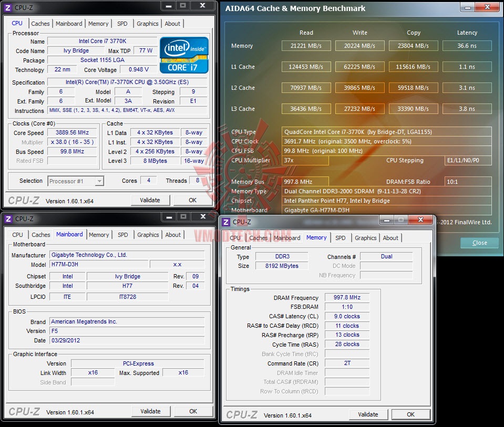
Task: Click OK in the Memory window
Action: [411, 414]
